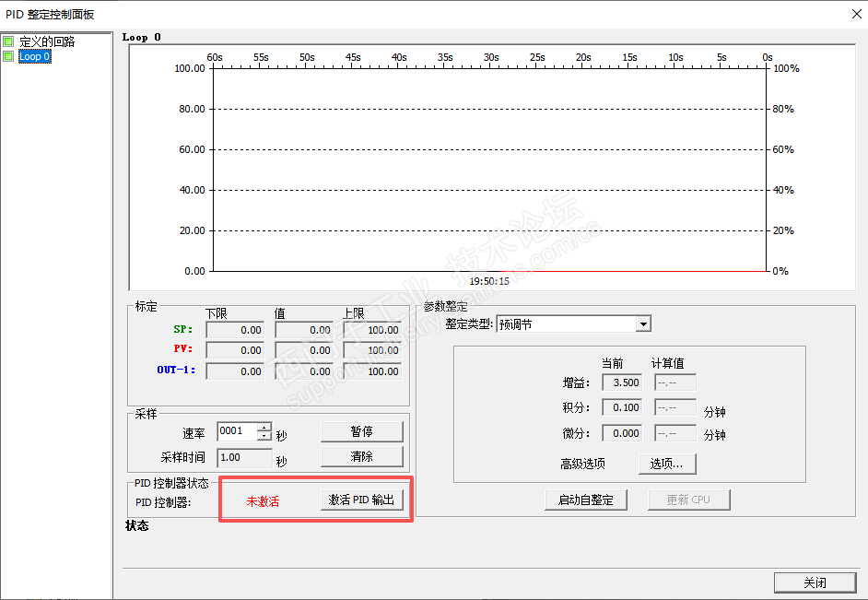This screenshot has width=868, height=600.
Task: Open advanced options via 选项... button
Action: (667, 464)
